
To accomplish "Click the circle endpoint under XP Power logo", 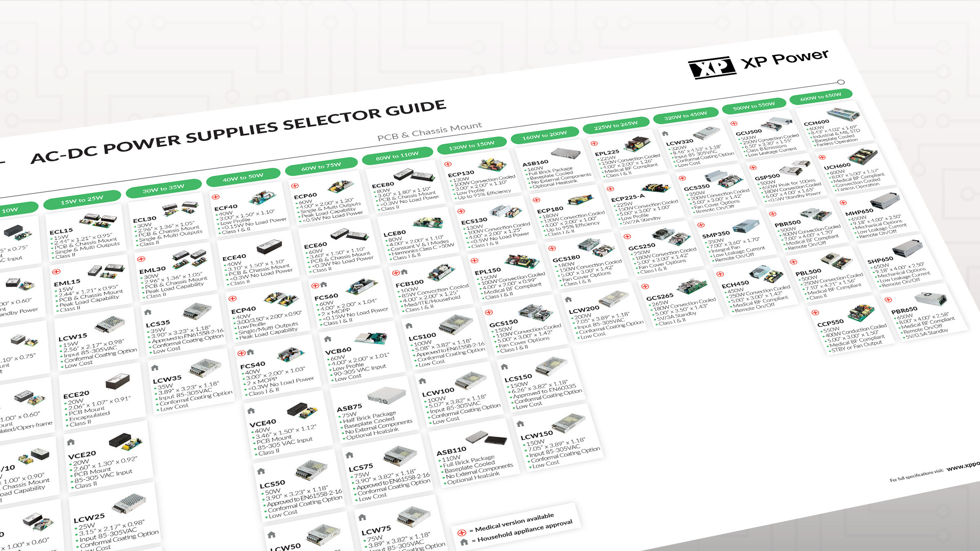I will [841, 82].
